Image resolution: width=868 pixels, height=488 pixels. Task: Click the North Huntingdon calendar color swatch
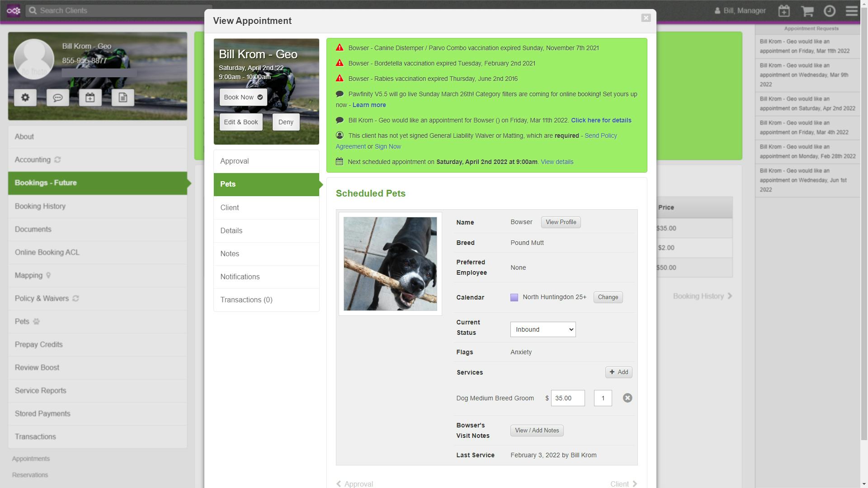click(x=514, y=297)
